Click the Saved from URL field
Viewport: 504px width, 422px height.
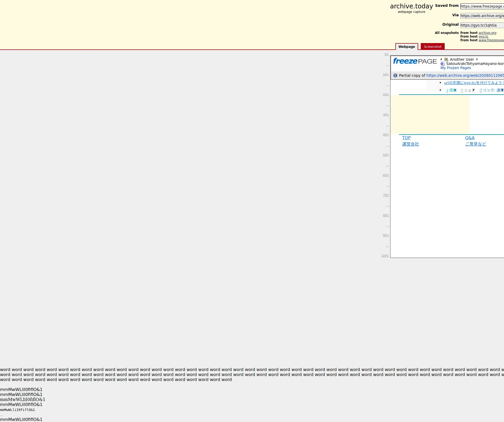pos(482,6)
